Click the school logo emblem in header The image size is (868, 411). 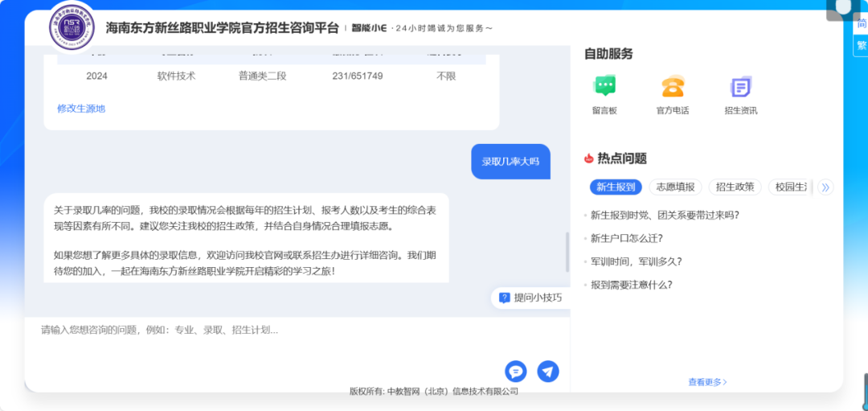pyautogui.click(x=71, y=26)
